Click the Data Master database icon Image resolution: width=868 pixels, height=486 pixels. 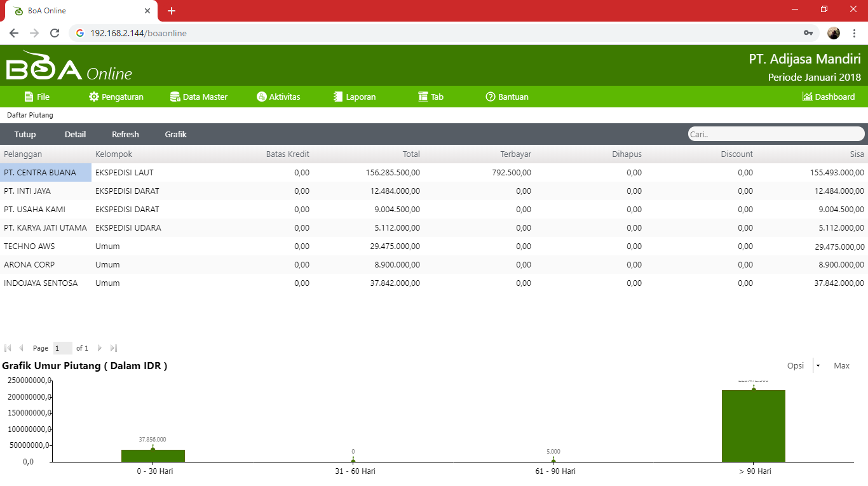click(x=175, y=97)
